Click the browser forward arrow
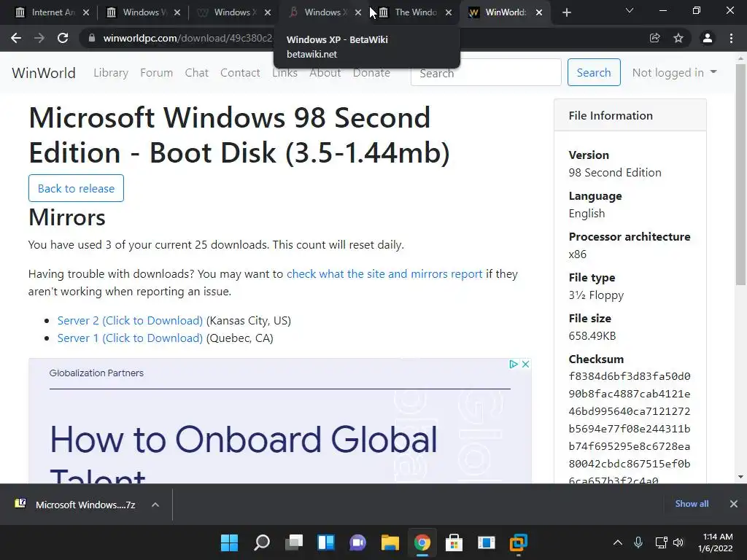The height and width of the screenshot is (560, 747). [39, 38]
